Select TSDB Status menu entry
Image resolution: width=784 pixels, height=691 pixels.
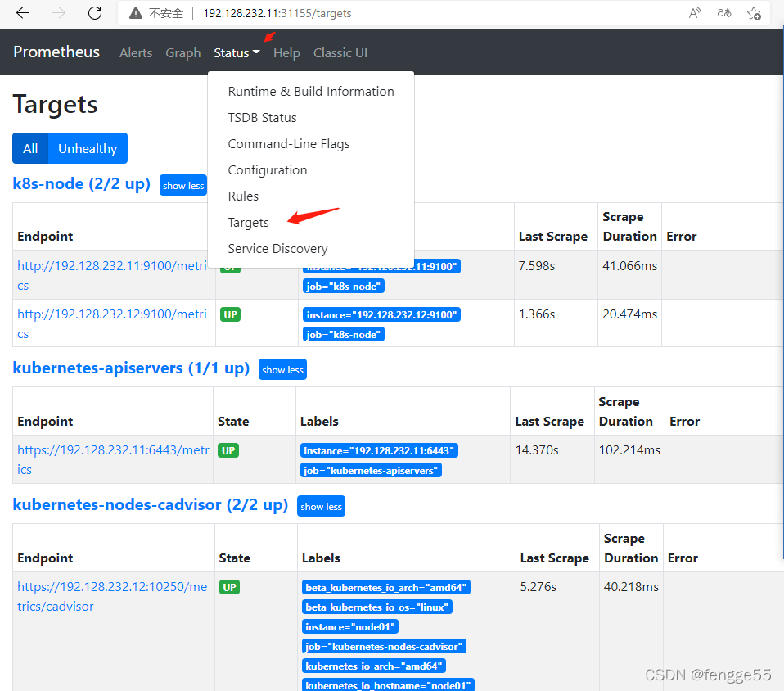click(311, 118)
